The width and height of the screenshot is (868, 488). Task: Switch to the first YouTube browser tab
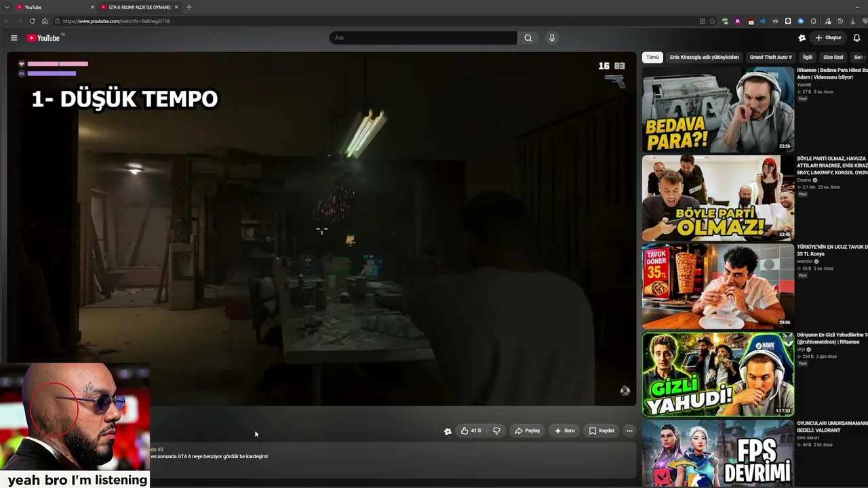coord(54,7)
